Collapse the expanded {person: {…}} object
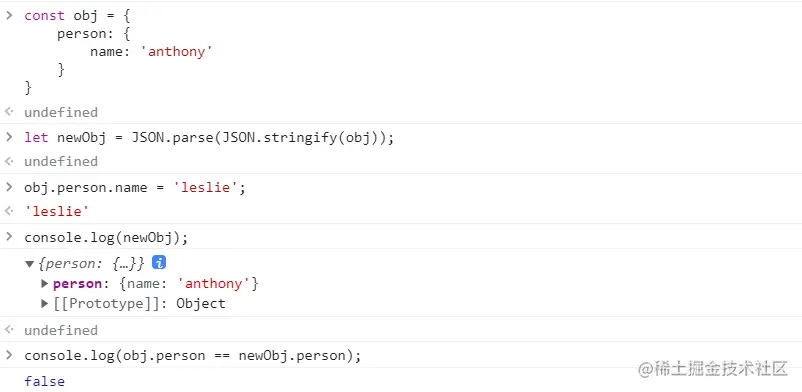This screenshot has height=392, width=802. 30,264
